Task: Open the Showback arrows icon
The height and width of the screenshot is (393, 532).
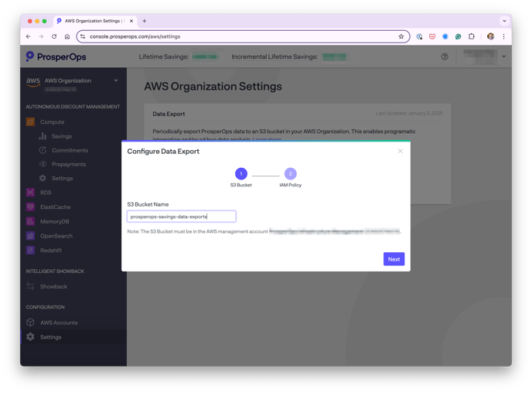Action: pos(30,286)
